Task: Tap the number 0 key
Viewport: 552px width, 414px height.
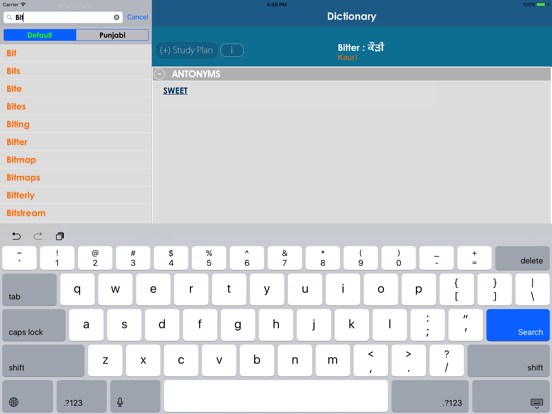Action: (x=399, y=258)
